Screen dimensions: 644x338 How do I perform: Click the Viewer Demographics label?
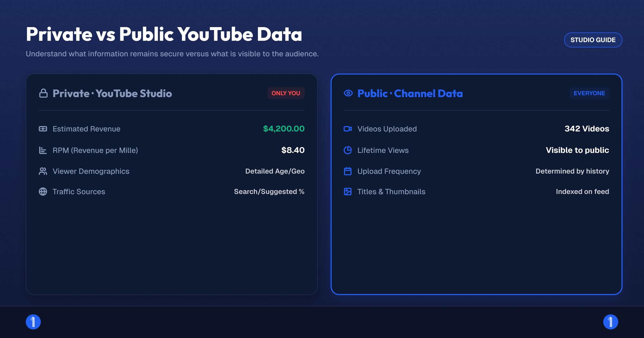tap(91, 171)
